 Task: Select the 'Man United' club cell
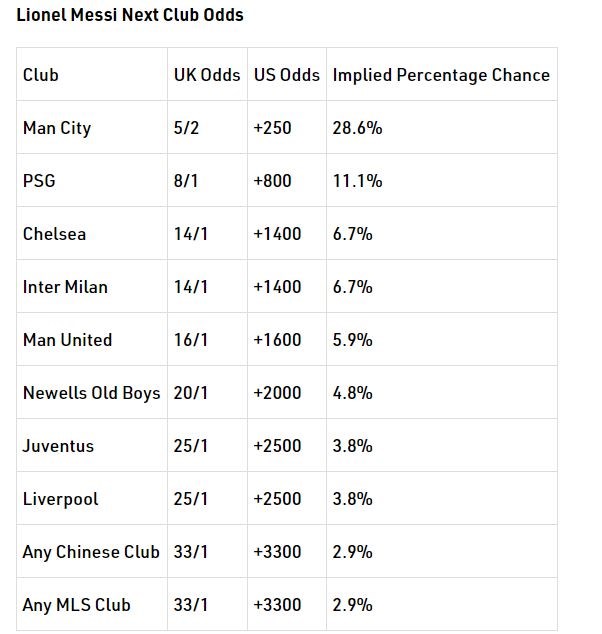68,340
